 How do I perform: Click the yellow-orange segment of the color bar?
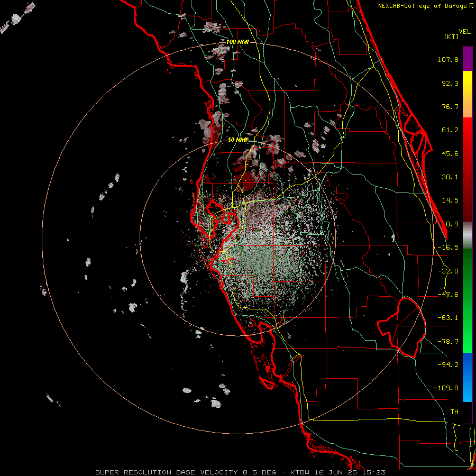click(467, 94)
